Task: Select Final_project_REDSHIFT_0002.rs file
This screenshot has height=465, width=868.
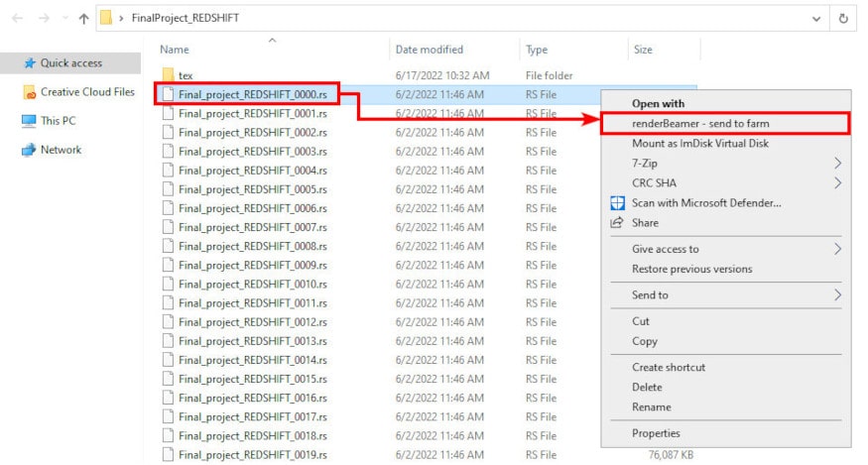Action: click(x=252, y=132)
